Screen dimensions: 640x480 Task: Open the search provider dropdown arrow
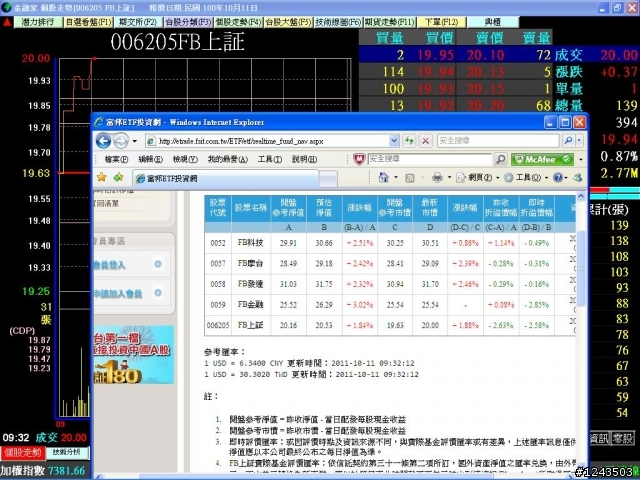click(579, 141)
